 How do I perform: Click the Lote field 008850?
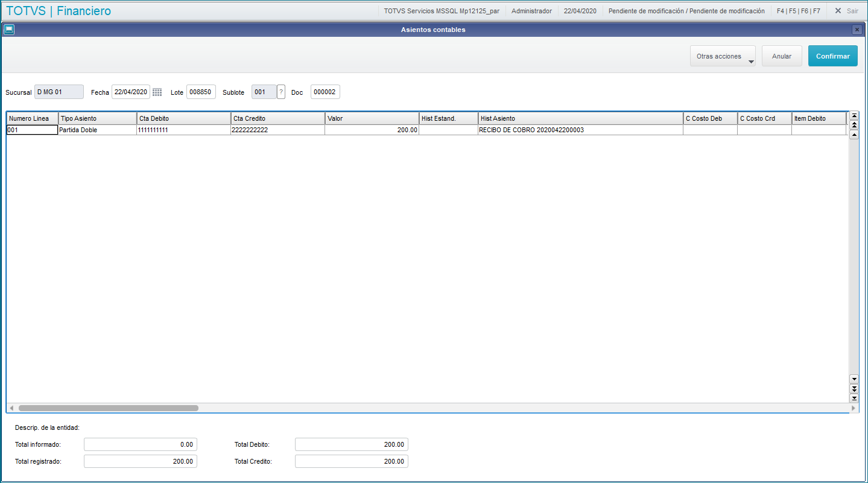pyautogui.click(x=201, y=92)
